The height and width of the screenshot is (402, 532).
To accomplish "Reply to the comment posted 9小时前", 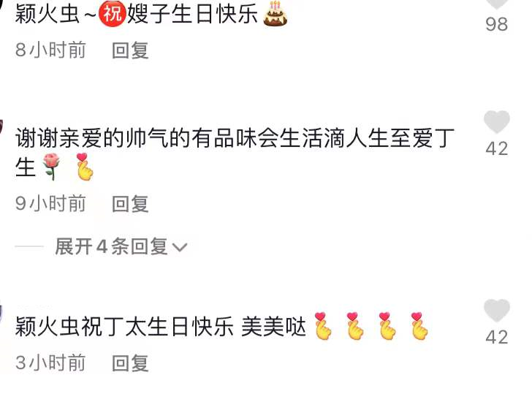I will [x=130, y=204].
